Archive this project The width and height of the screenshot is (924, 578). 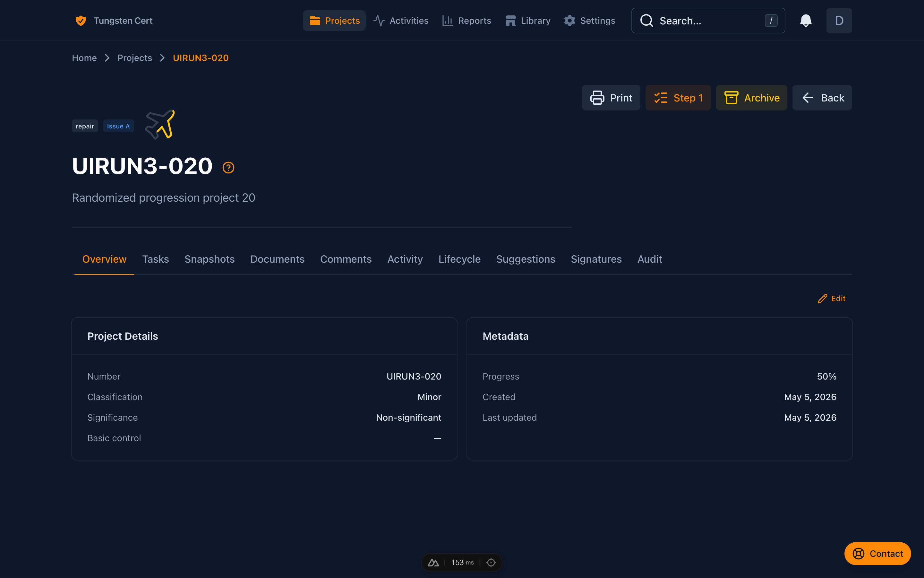click(x=751, y=98)
